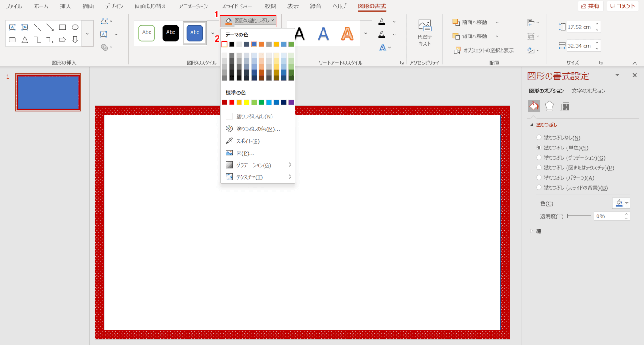
Task: Open the Effects pentagon icon in pane
Action: (x=549, y=106)
